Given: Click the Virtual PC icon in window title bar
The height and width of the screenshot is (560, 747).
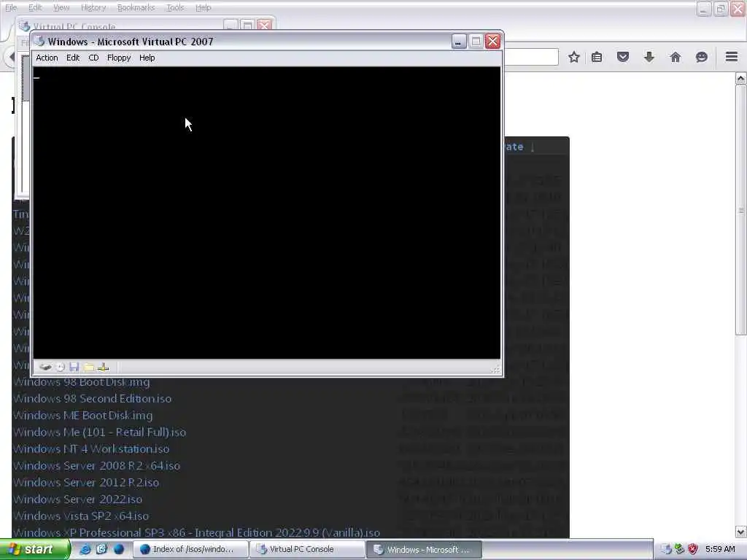Looking at the screenshot, I should [39, 42].
